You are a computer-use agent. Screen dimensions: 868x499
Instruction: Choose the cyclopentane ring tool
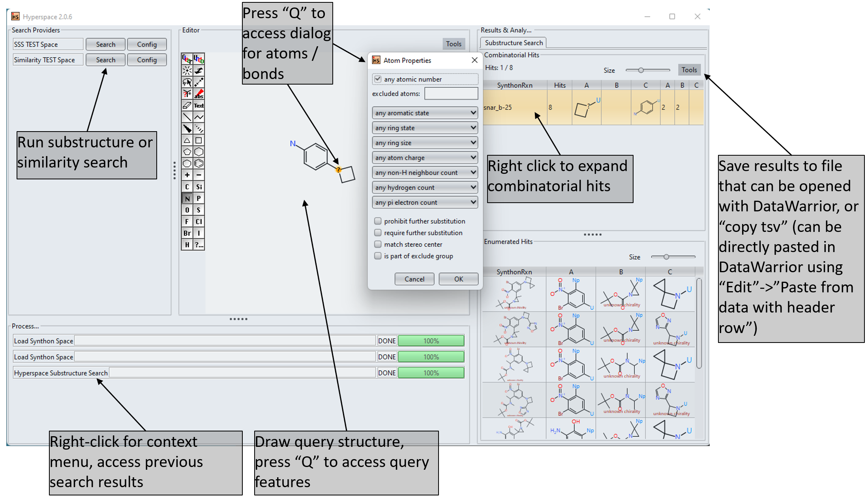click(x=187, y=152)
